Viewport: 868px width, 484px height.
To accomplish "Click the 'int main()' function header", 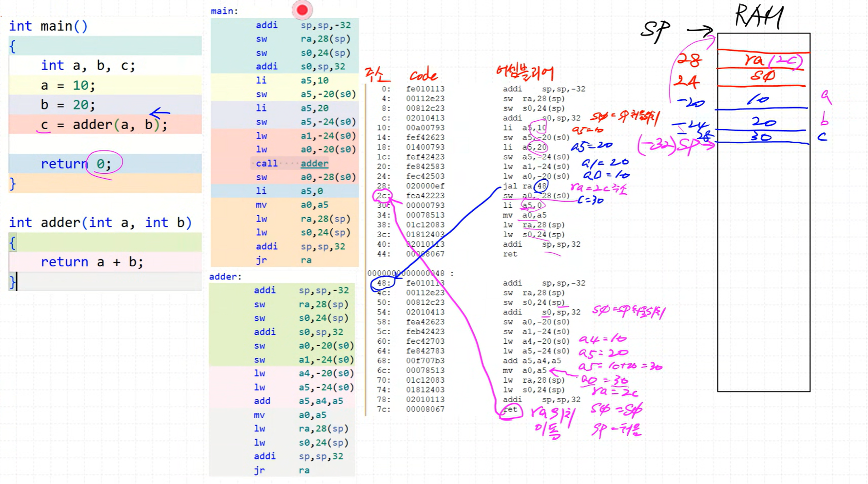I will pyautogui.click(x=48, y=26).
